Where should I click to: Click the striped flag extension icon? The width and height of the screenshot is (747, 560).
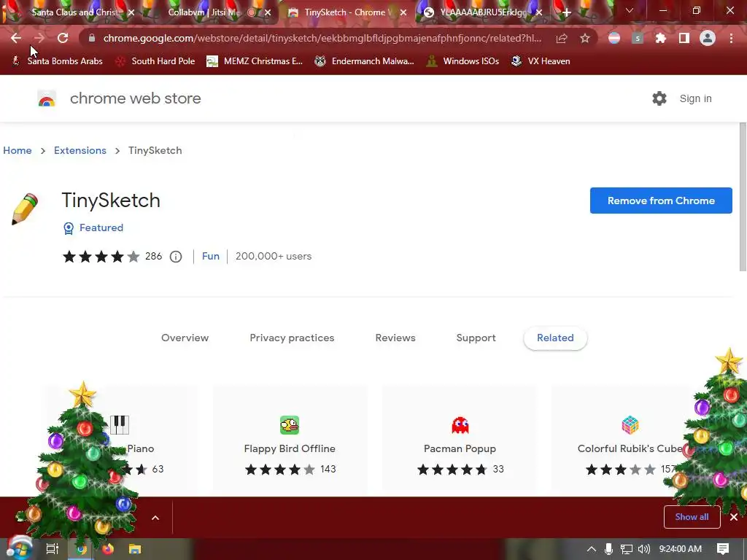[614, 38]
